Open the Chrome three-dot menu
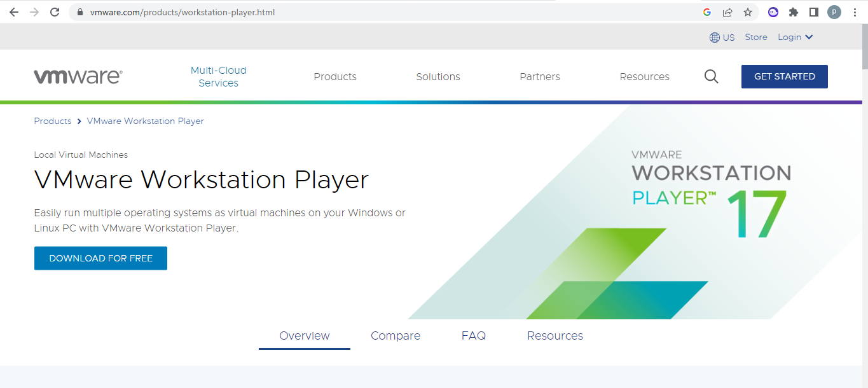This screenshot has height=388, width=868. tap(854, 12)
